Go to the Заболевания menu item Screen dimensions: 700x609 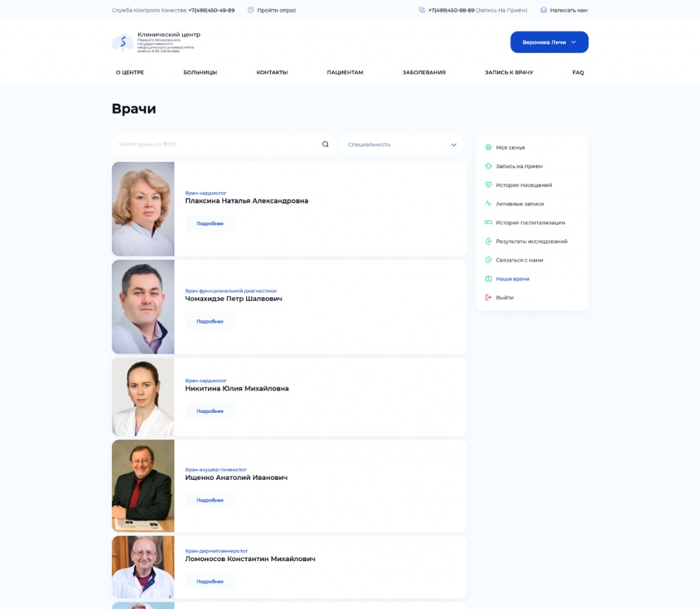(x=424, y=72)
